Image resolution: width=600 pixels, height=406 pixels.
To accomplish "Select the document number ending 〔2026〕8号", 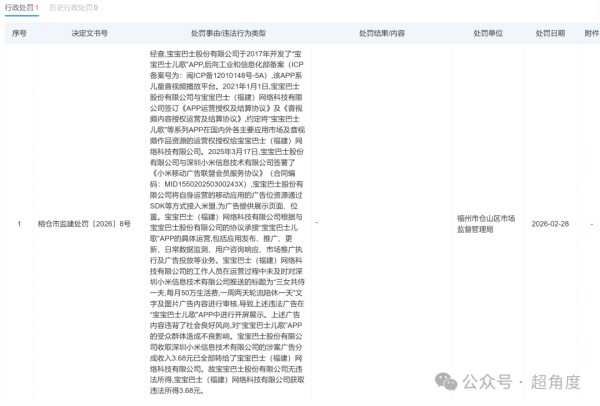I will click(84, 224).
